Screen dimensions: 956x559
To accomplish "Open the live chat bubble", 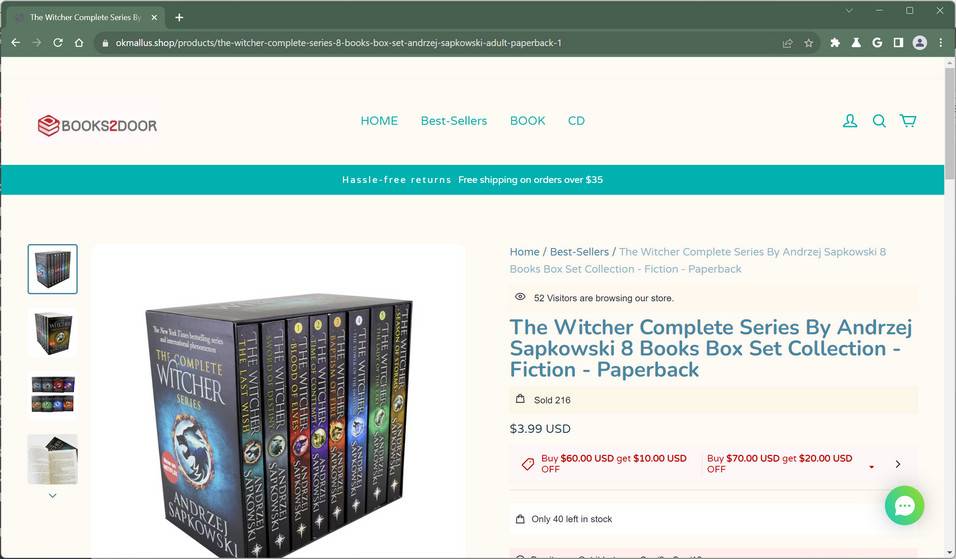I will tap(904, 505).
